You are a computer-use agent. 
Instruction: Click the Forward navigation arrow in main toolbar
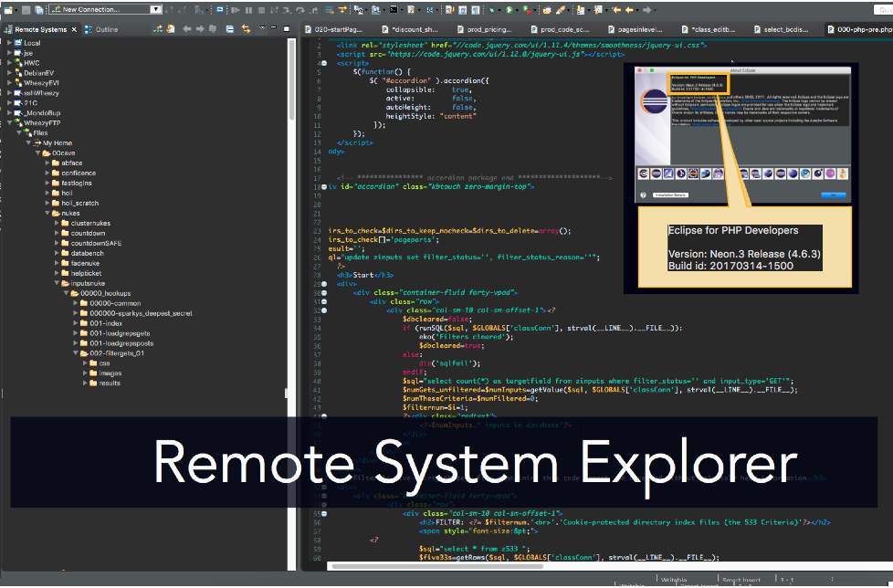pyautogui.click(x=647, y=10)
